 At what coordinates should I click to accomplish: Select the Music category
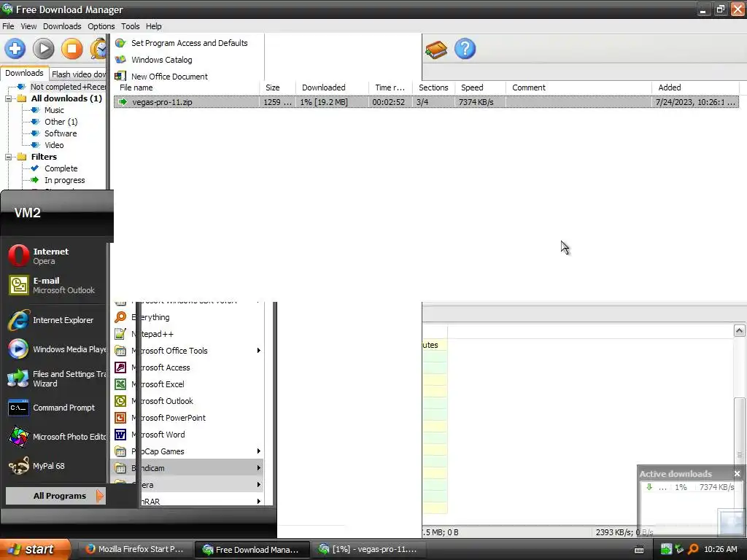[x=54, y=110]
